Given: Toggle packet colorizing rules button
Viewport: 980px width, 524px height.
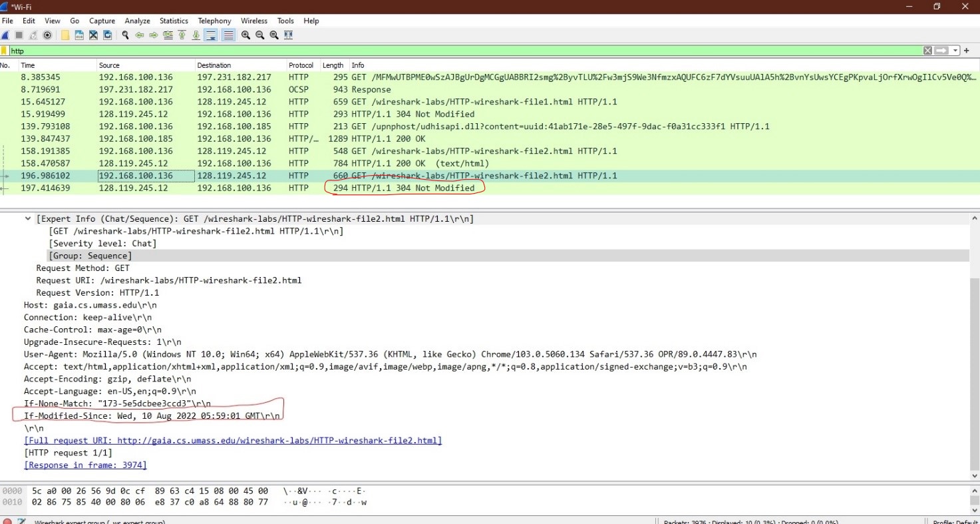Looking at the screenshot, I should point(228,35).
